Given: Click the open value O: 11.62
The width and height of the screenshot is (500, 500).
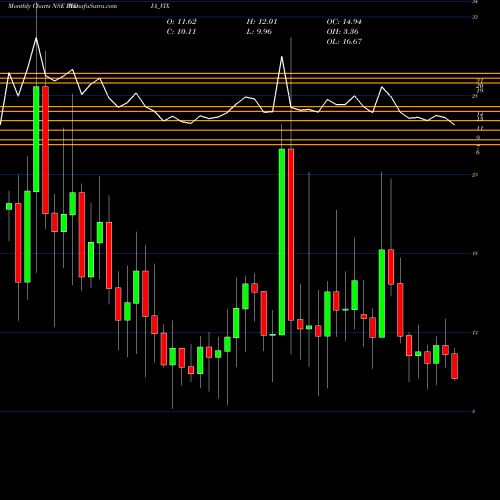Looking at the screenshot, I should point(181,22).
